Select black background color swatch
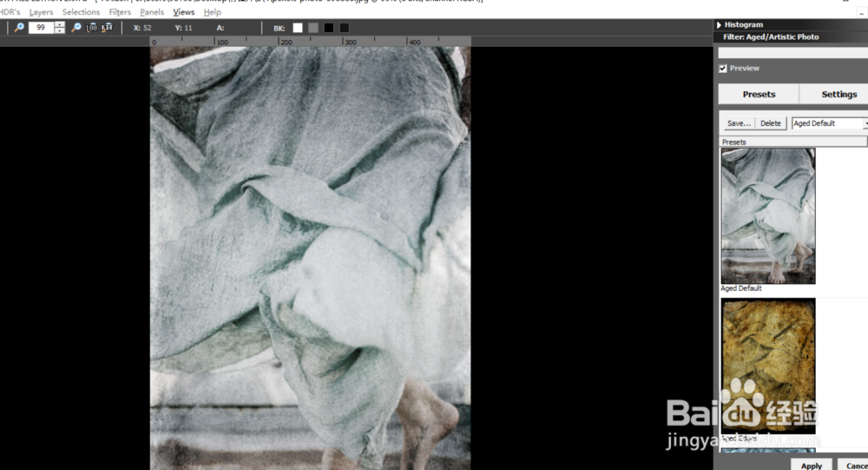This screenshot has width=868, height=470. (329, 28)
